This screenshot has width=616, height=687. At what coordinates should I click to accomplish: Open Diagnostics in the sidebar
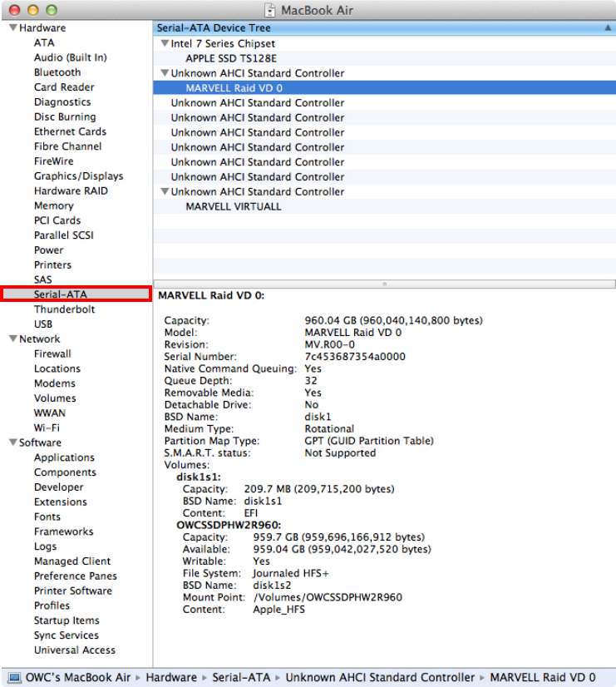[62, 102]
